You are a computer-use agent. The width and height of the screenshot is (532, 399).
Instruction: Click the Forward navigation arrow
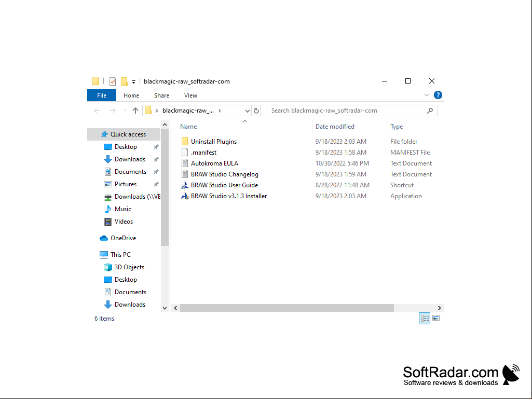[x=112, y=111]
